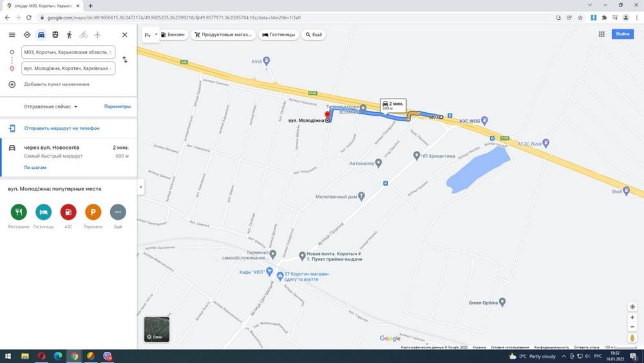Open Chrome three-dot menu

click(637, 17)
